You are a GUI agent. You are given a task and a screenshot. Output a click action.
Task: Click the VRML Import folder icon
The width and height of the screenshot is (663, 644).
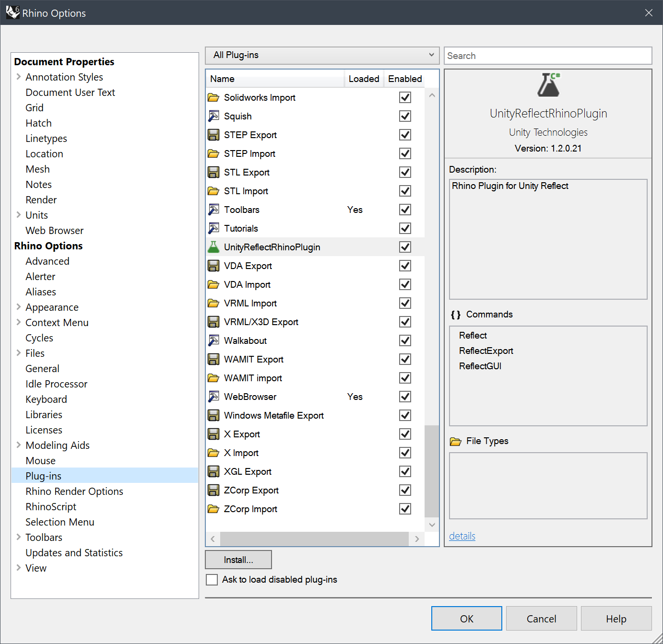tap(213, 303)
